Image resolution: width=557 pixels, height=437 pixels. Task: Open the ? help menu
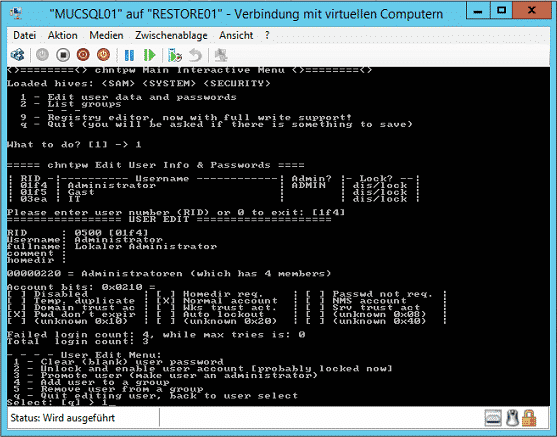(267, 36)
